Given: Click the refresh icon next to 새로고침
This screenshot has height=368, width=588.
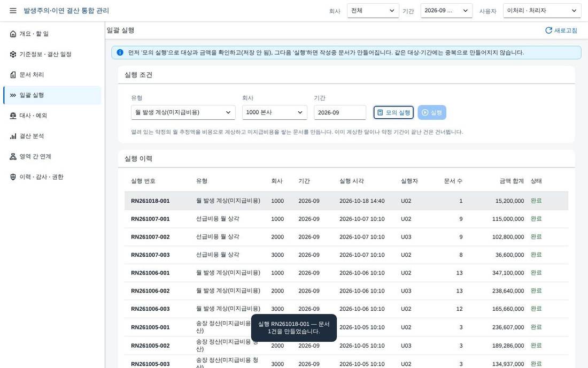Looking at the screenshot, I should (x=548, y=30).
